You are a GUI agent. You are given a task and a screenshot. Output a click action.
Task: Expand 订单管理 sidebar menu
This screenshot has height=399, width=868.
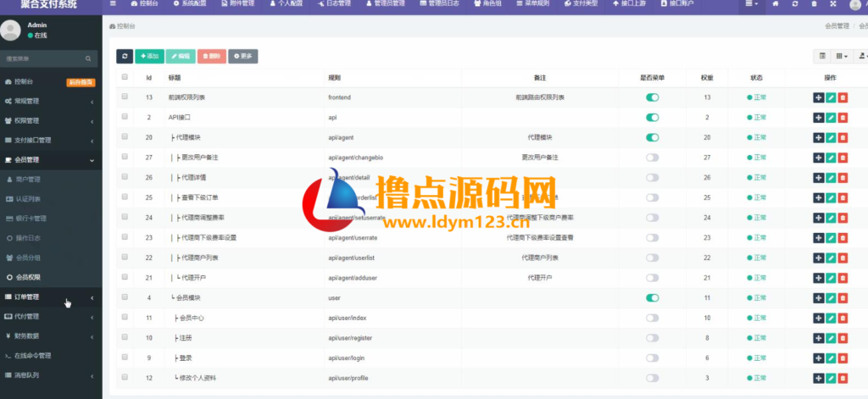point(51,297)
